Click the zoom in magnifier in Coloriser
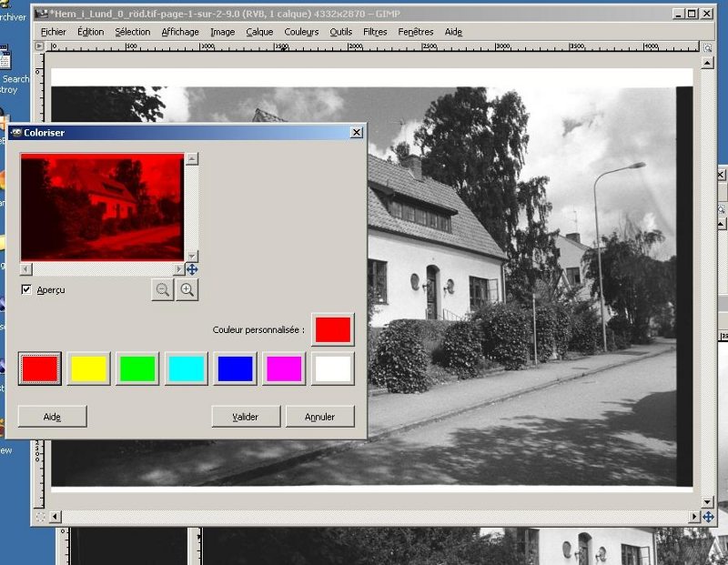The image size is (728, 565). click(x=187, y=290)
